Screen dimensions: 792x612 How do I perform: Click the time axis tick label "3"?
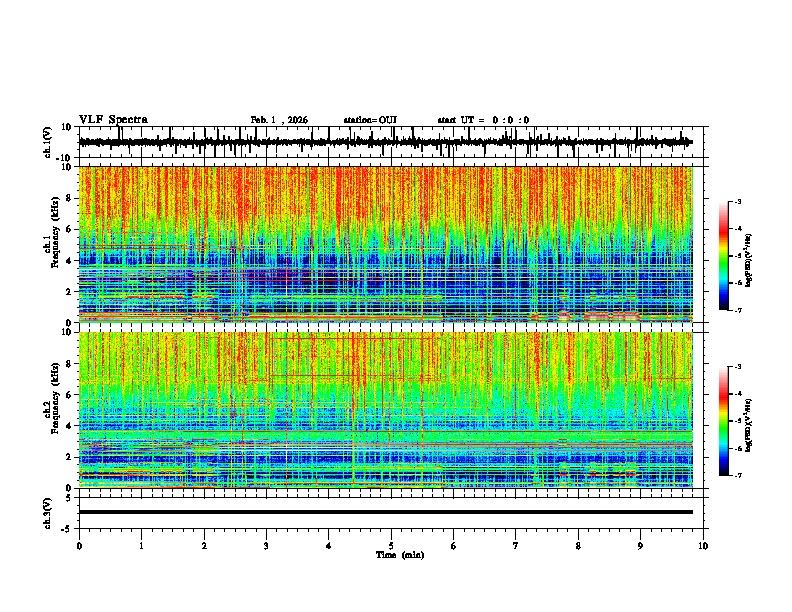[266, 546]
